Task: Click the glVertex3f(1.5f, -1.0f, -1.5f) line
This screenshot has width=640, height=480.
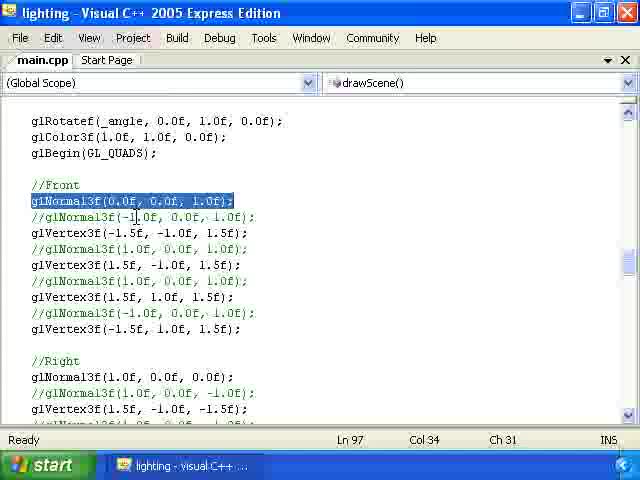Action: [x=139, y=409]
